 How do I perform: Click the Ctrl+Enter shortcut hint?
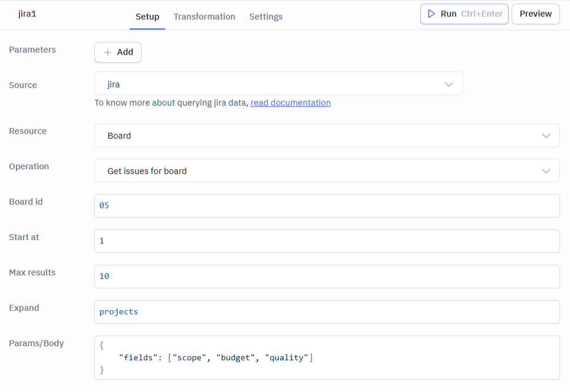point(482,14)
